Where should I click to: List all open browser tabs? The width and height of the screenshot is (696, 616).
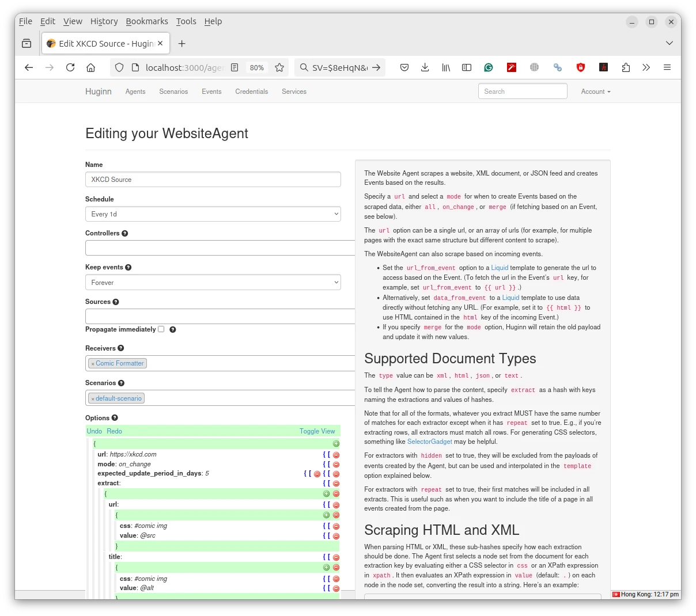pyautogui.click(x=669, y=43)
